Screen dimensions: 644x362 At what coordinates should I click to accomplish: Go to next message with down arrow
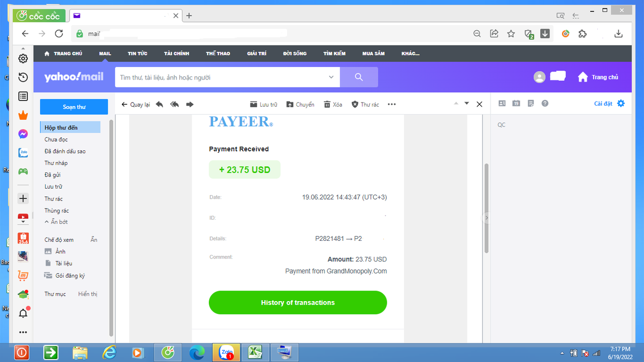click(466, 103)
